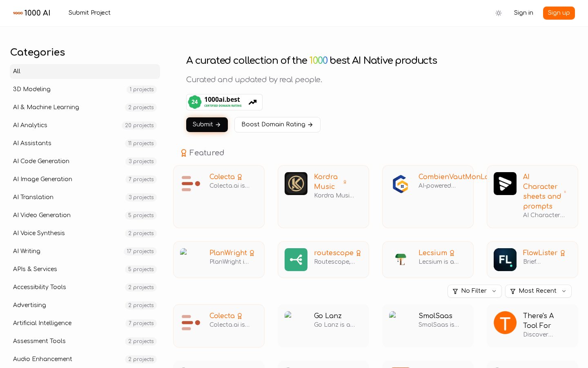Screen dimensions: 588x368
Task: Open Lecsium title link
Action: point(433,253)
